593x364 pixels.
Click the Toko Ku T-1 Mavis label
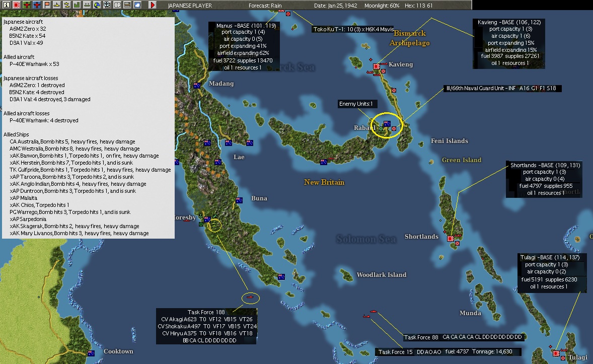(353, 29)
